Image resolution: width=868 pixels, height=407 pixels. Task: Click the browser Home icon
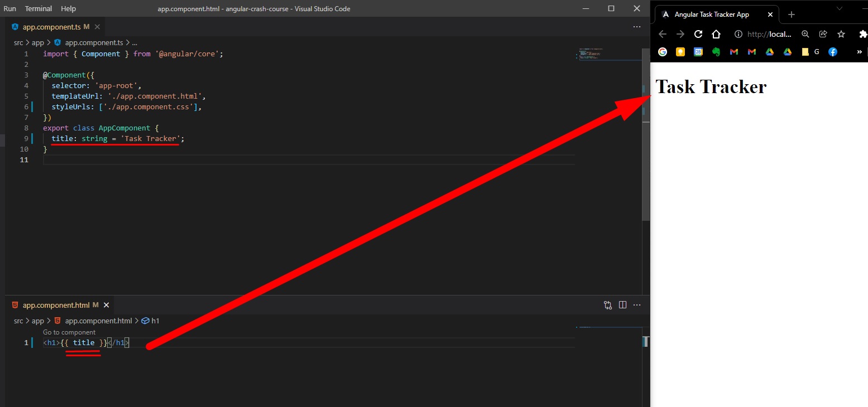click(716, 34)
